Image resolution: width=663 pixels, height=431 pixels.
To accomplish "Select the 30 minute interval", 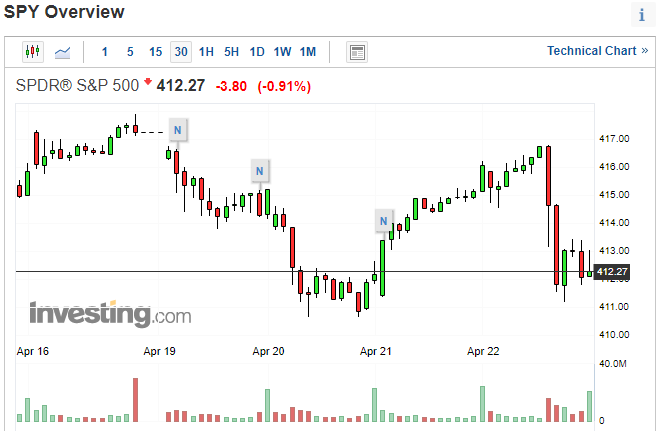I will pos(181,52).
